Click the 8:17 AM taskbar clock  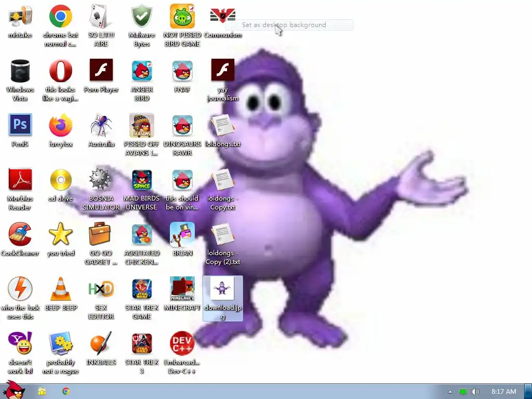[x=504, y=392]
